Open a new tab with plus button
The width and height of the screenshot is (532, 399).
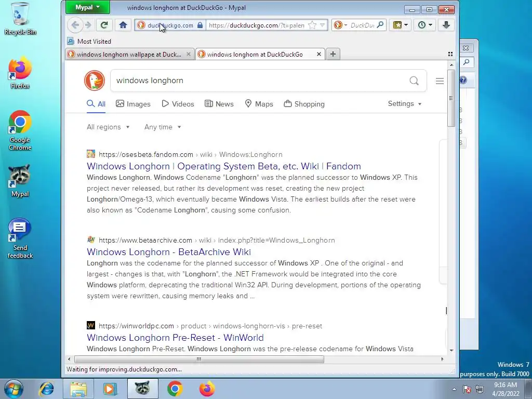click(333, 54)
